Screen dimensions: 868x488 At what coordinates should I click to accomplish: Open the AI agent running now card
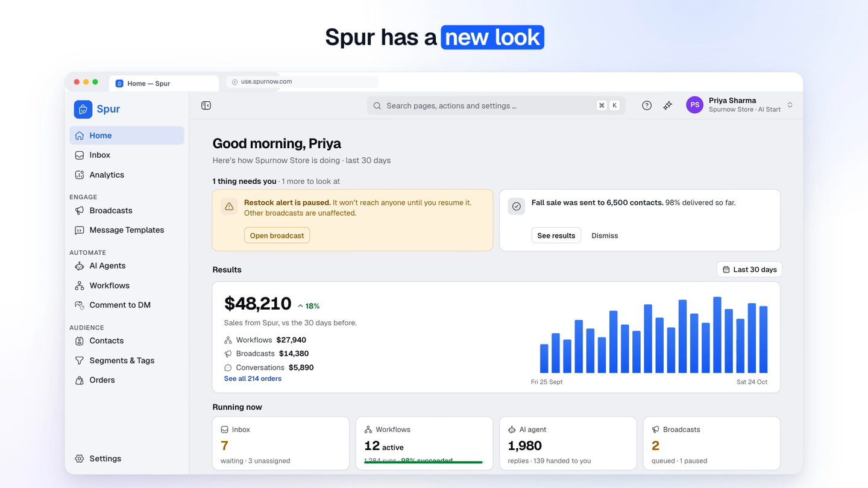click(x=568, y=443)
